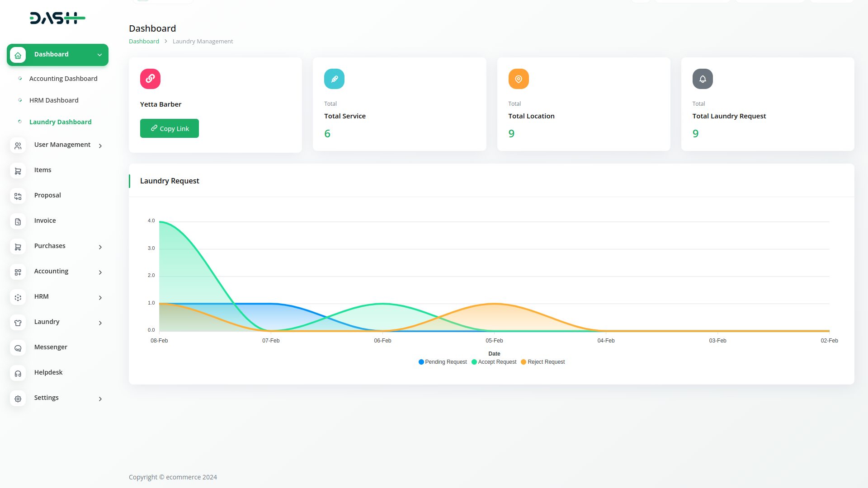Click the pink link icon on Yetta Barber card
The image size is (868, 488).
coord(150,79)
